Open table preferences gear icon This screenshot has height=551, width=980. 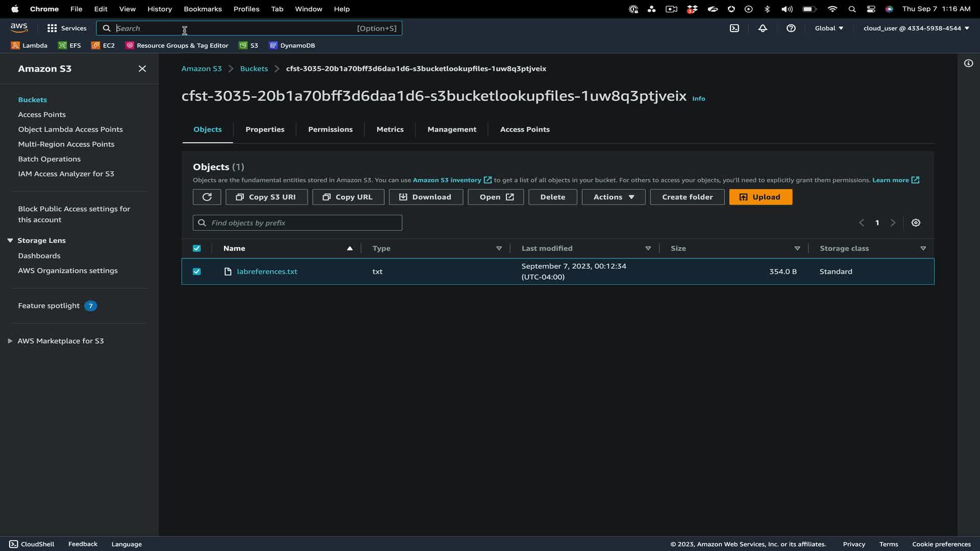click(916, 223)
